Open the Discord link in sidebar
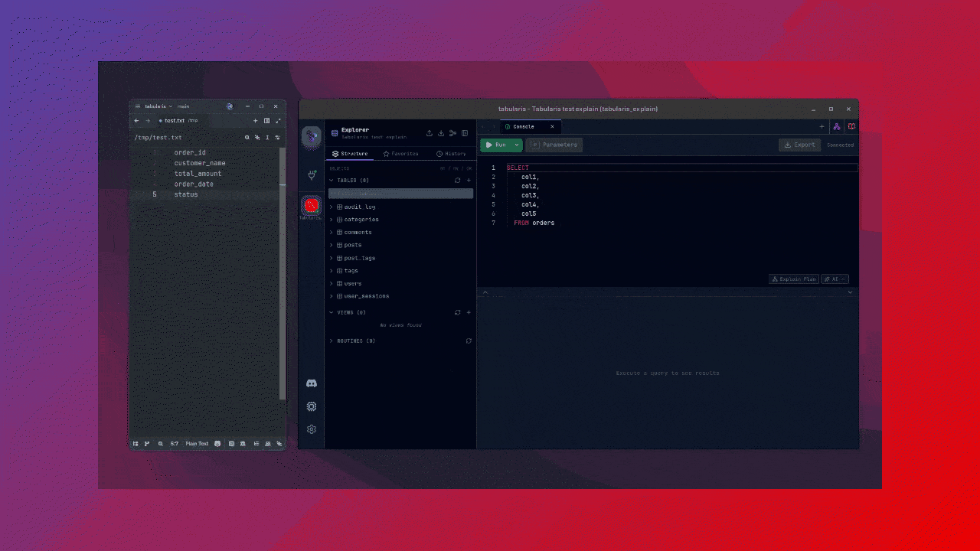This screenshot has width=980, height=551. point(312,383)
